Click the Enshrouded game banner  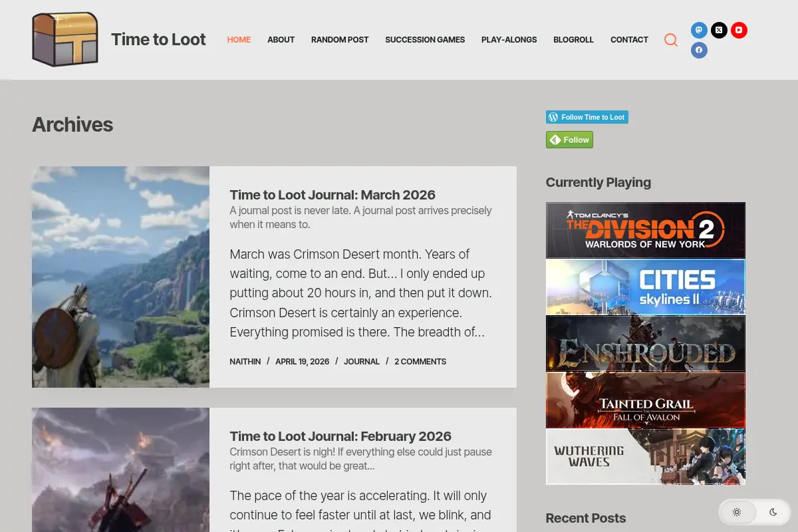pos(646,343)
